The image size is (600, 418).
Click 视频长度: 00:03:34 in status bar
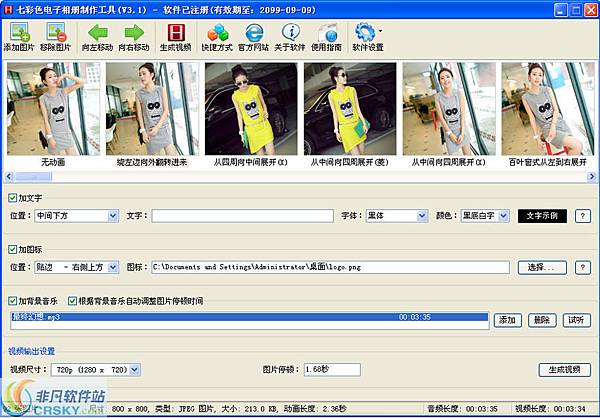click(551, 408)
